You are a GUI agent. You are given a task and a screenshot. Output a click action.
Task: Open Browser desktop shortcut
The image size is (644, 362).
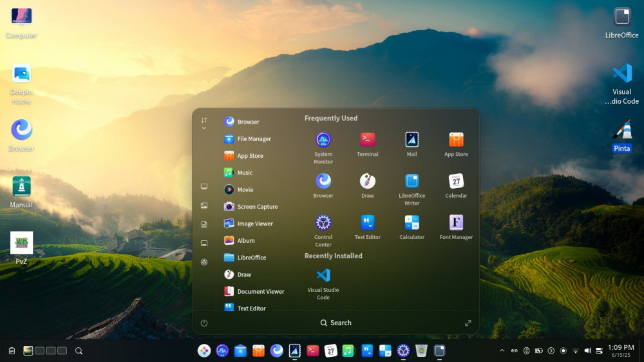[21, 135]
